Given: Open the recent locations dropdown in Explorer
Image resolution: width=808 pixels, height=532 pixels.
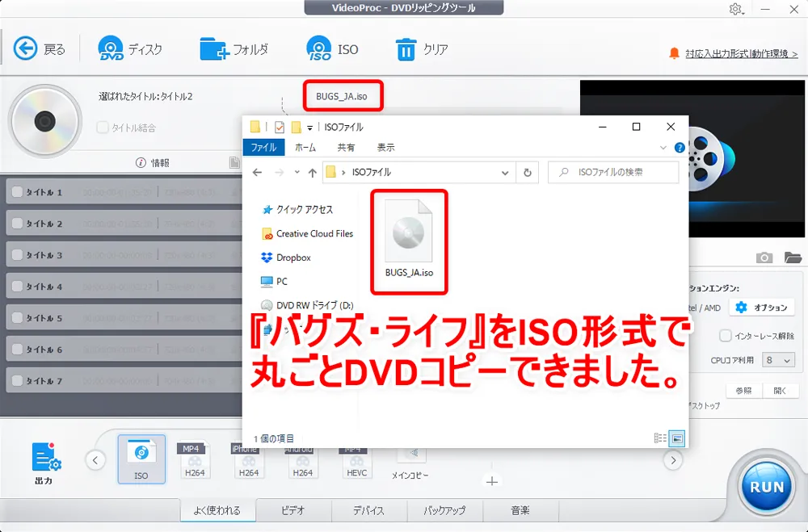Looking at the screenshot, I should click(x=297, y=172).
